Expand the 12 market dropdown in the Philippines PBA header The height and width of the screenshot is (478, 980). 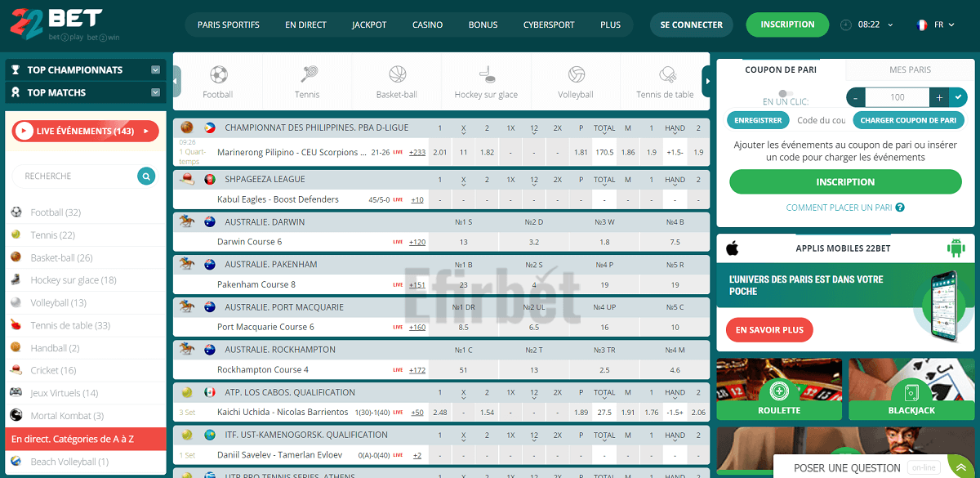534,128
